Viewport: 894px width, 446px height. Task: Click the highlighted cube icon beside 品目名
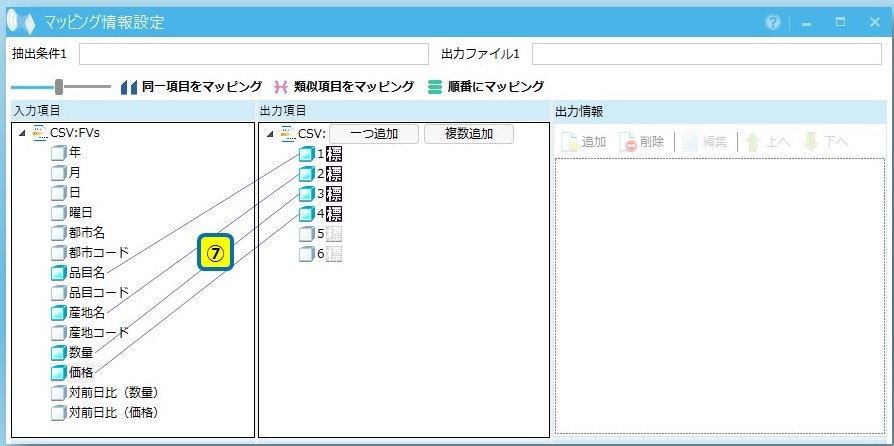[59, 273]
